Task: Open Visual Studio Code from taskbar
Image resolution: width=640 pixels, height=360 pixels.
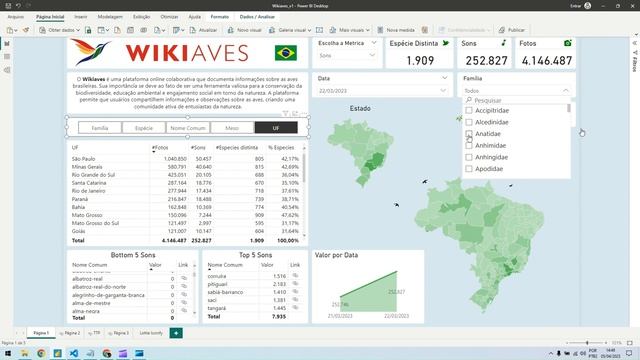Action: [x=73, y=353]
